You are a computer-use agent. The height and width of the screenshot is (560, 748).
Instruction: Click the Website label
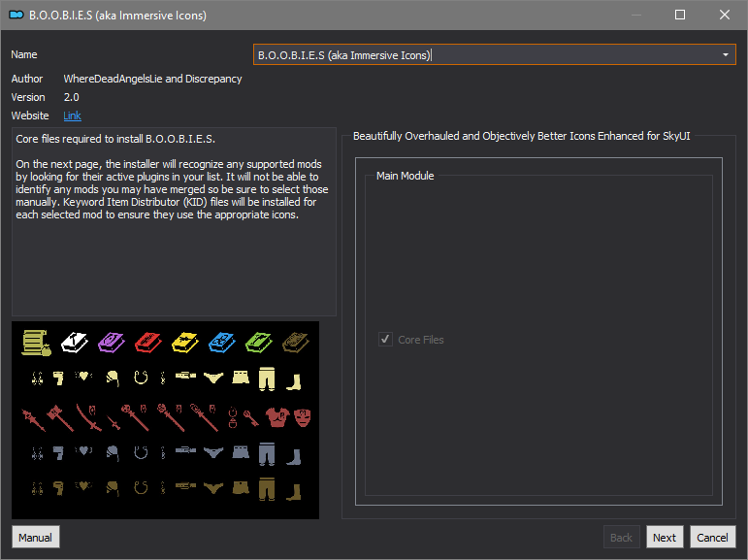click(x=30, y=115)
